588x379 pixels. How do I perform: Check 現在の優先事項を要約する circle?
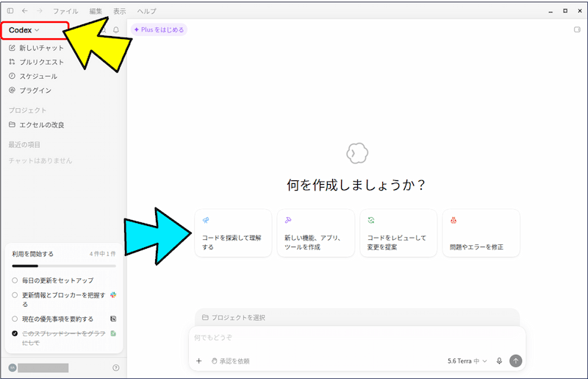[x=15, y=319]
